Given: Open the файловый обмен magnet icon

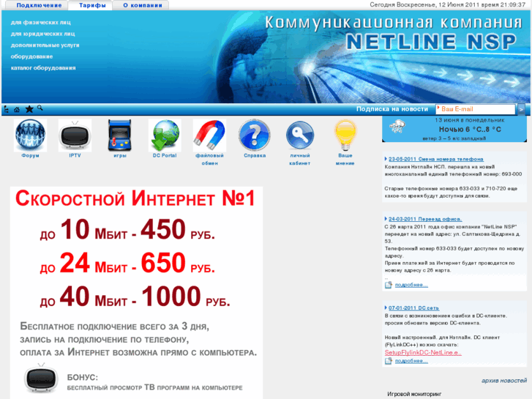Looking at the screenshot, I should (x=209, y=135).
